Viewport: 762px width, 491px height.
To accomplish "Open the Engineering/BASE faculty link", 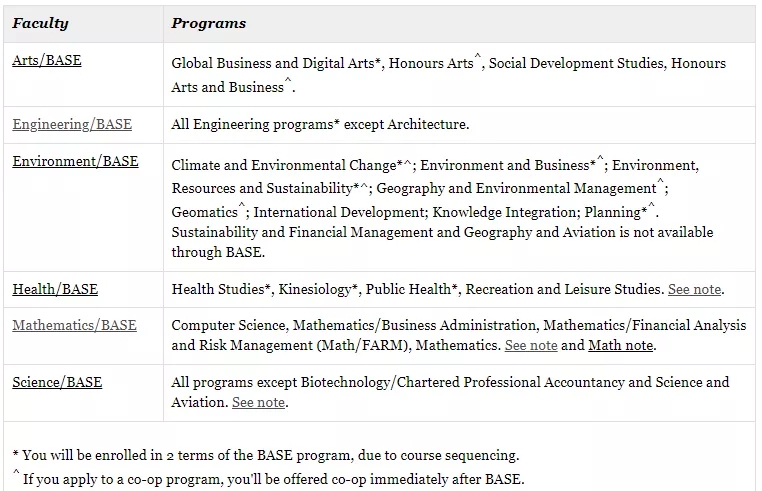I will (72, 124).
